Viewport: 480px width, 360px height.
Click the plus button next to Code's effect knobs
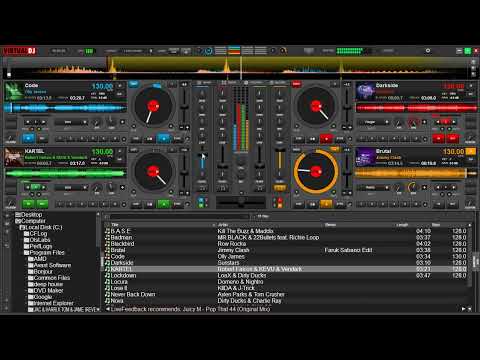122,122
